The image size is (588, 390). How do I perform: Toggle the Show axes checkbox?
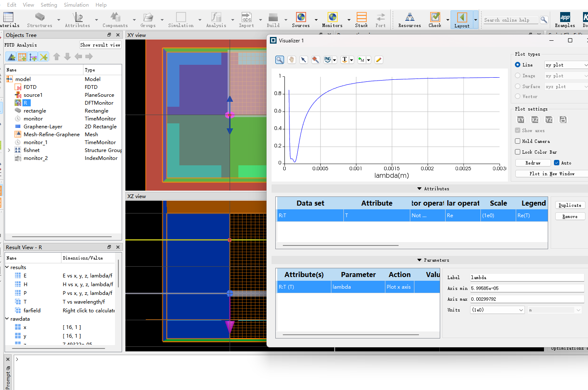[x=518, y=130]
